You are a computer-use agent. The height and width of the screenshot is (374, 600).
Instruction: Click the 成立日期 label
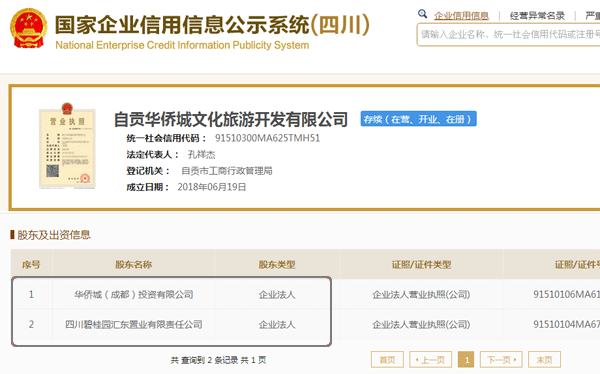pyautogui.click(x=147, y=187)
